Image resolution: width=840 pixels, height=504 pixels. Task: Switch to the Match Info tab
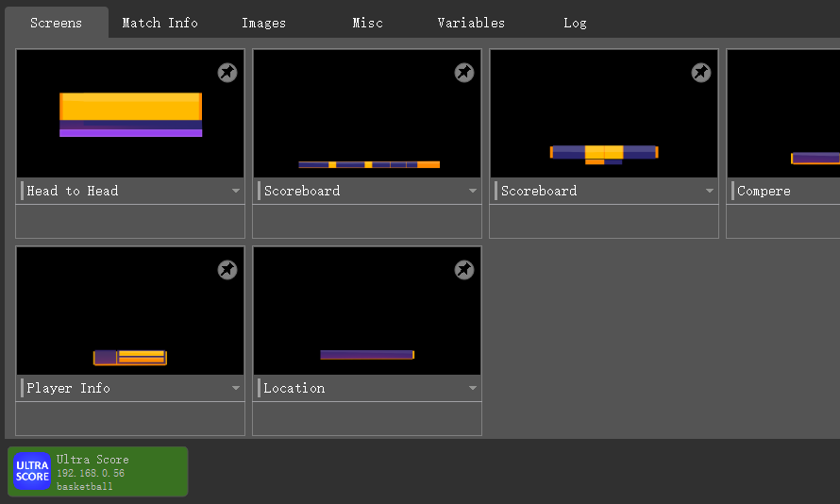point(160,23)
